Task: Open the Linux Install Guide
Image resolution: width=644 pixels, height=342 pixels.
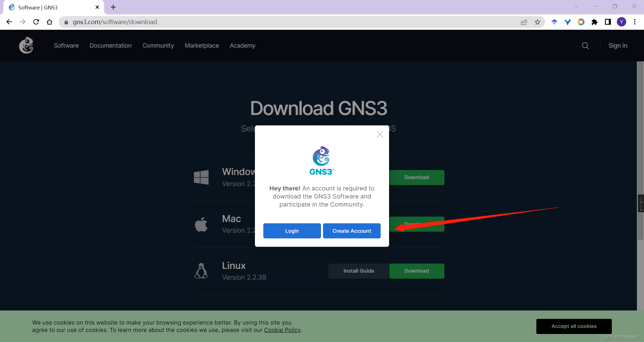Action: tap(359, 271)
